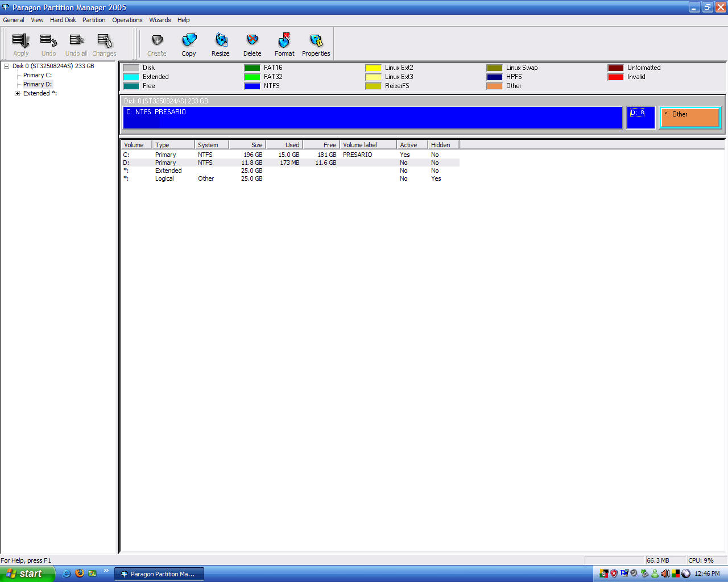Viewport: 728px width, 582px height.
Task: Click the Logical type cell
Action: pos(164,178)
